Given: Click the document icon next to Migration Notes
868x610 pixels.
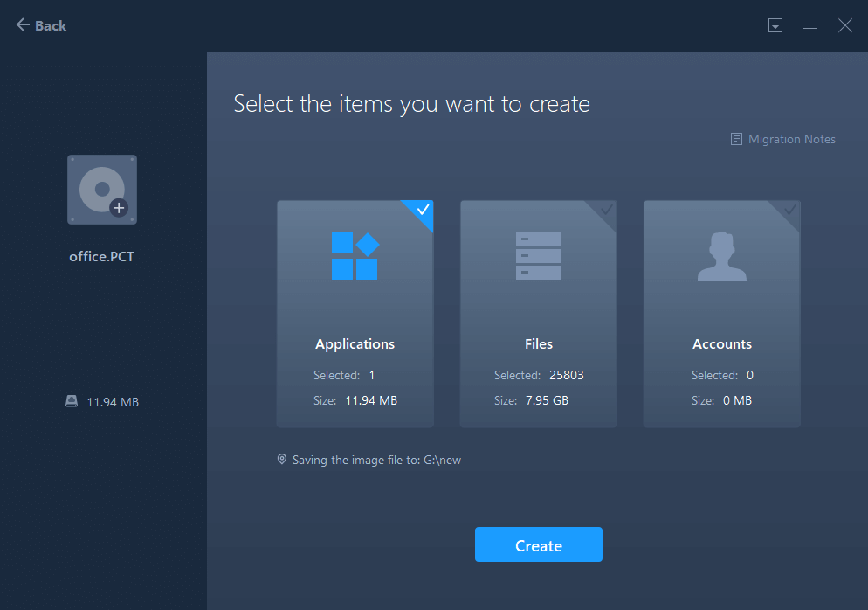Looking at the screenshot, I should click(x=734, y=138).
